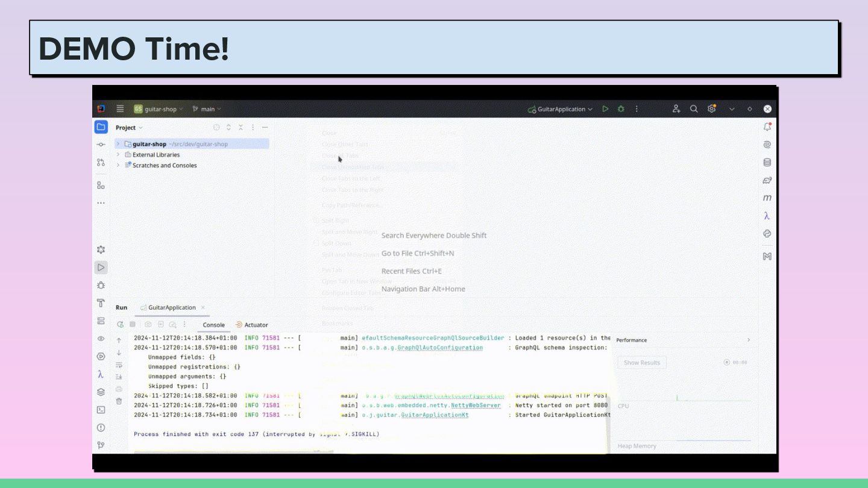
Task: Open the Project view dropdown
Action: click(x=130, y=128)
